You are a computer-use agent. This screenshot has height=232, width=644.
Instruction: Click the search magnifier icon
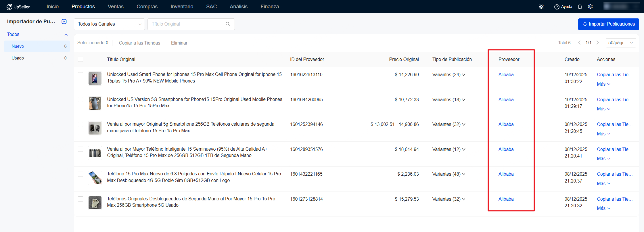[x=228, y=24]
